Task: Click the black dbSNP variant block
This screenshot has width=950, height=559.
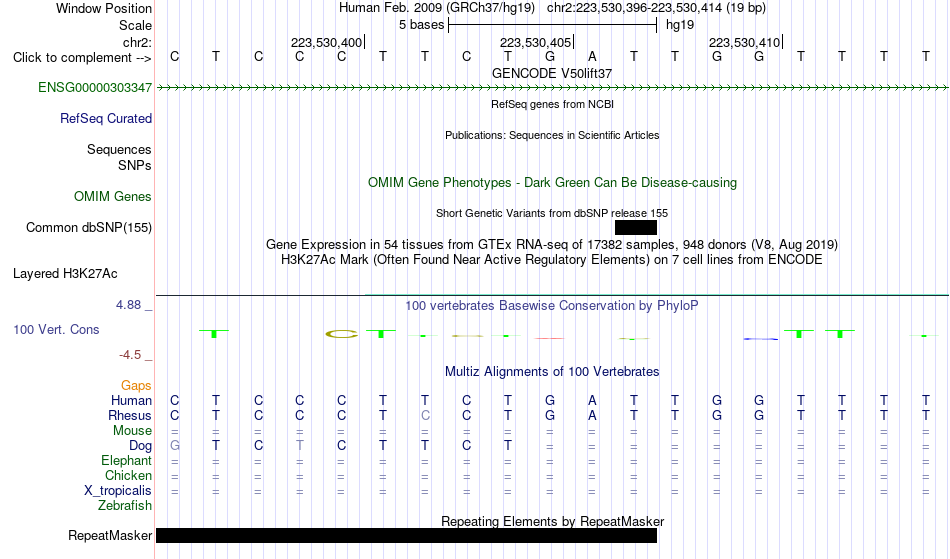Action: tap(636, 228)
